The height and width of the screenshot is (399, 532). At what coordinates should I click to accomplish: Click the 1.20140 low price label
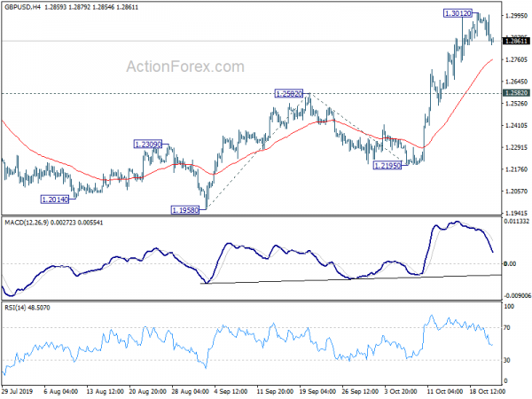tap(55, 199)
